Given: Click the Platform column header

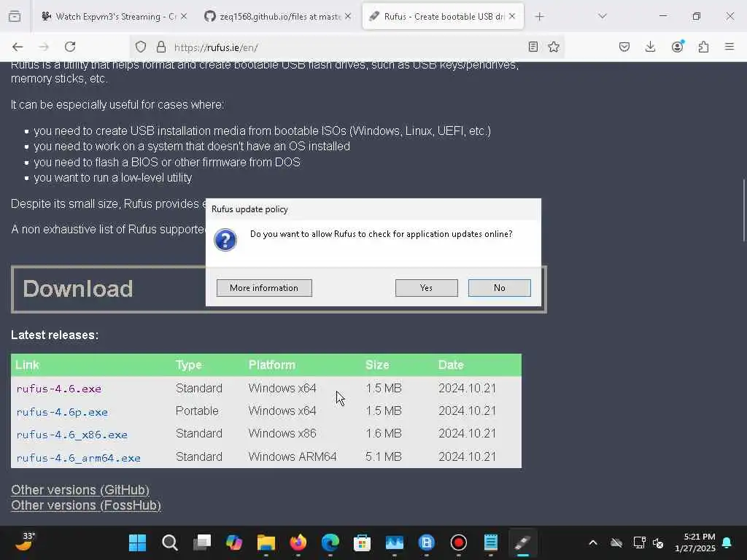Looking at the screenshot, I should 272,365.
